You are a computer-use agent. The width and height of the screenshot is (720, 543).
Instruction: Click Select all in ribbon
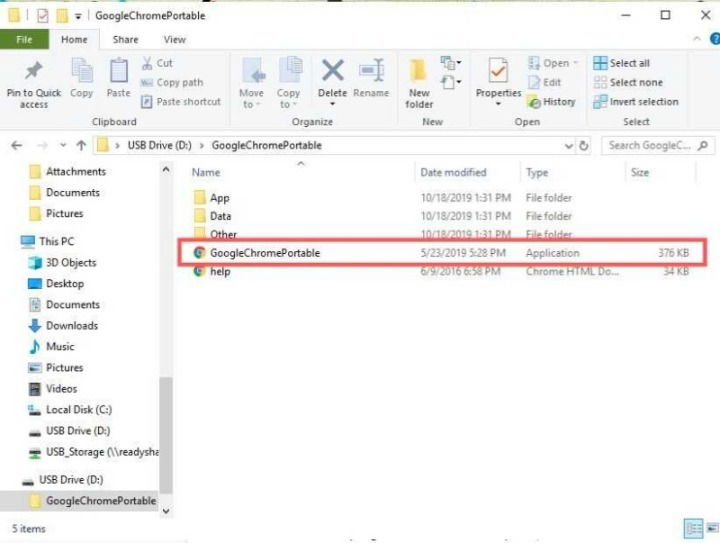coord(621,63)
